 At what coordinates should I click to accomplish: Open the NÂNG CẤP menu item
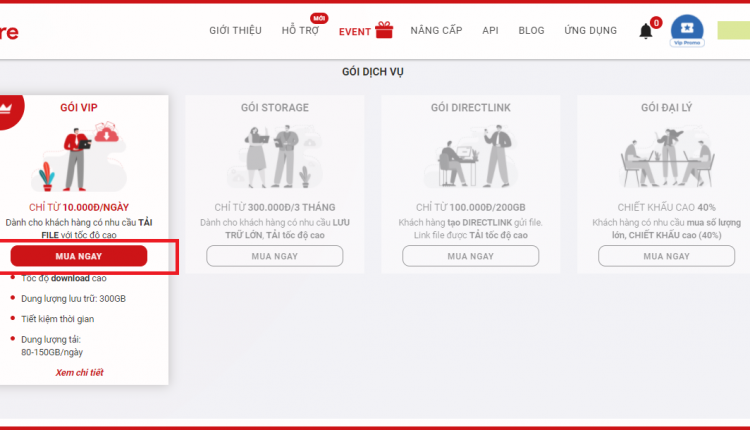click(436, 31)
